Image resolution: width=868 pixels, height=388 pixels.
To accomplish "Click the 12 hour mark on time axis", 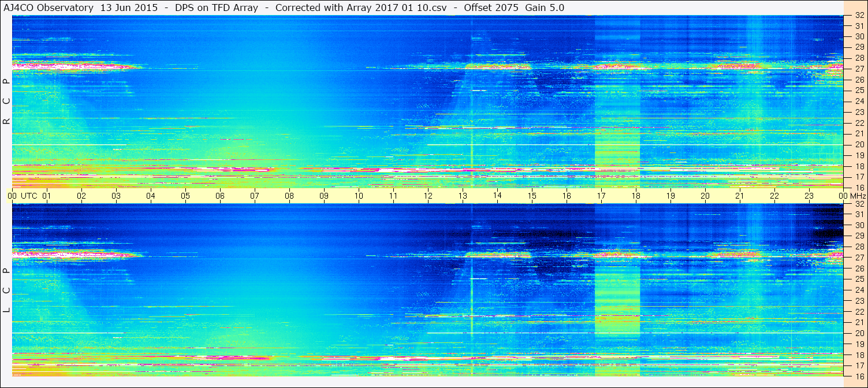I will pyautogui.click(x=428, y=196).
